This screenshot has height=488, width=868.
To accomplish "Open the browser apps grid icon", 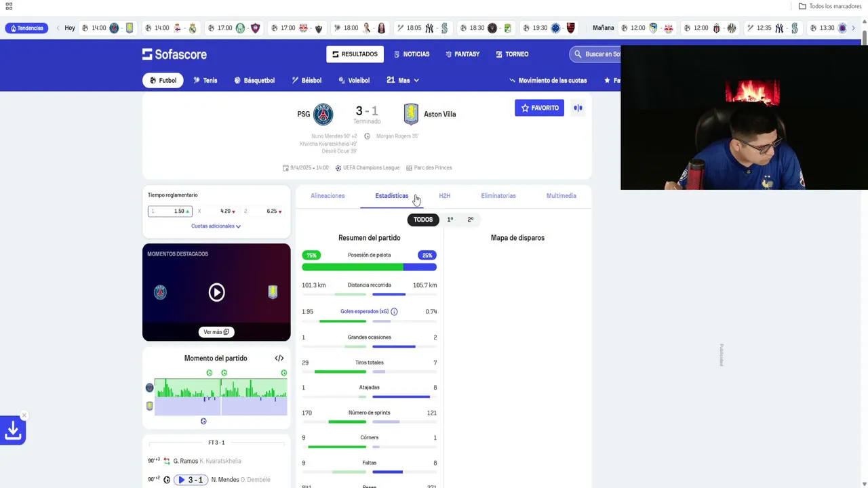I will 9,6.
